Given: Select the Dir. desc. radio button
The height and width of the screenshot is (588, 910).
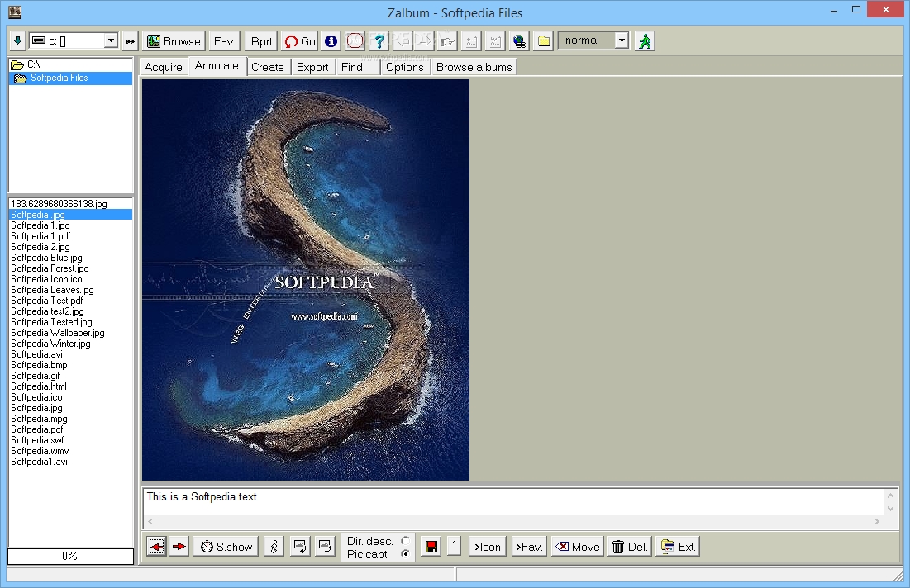Looking at the screenshot, I should click(x=405, y=540).
